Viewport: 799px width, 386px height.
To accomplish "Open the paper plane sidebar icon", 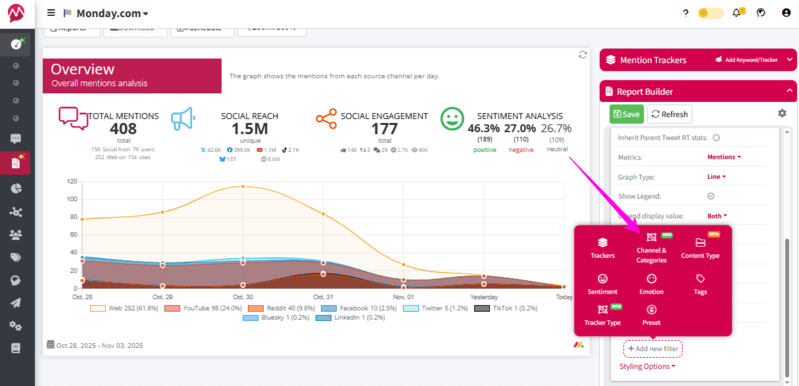I will [x=16, y=303].
